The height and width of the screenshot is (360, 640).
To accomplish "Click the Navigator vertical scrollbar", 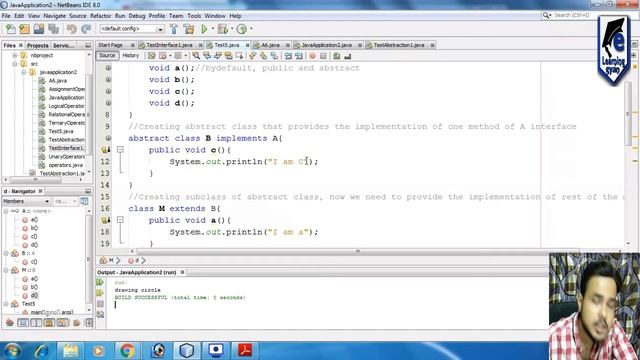I will pyautogui.click(x=89, y=259).
